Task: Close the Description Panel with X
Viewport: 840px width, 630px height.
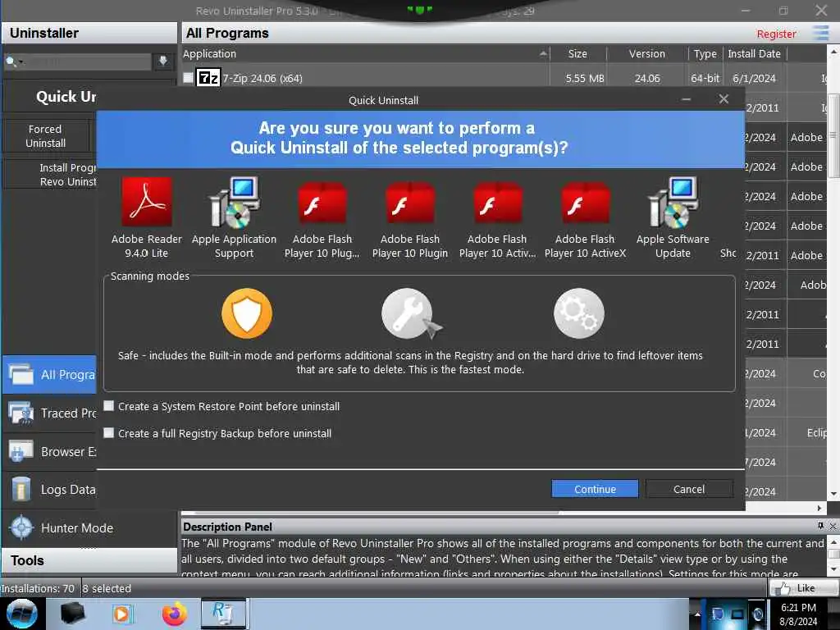Action: (x=833, y=526)
